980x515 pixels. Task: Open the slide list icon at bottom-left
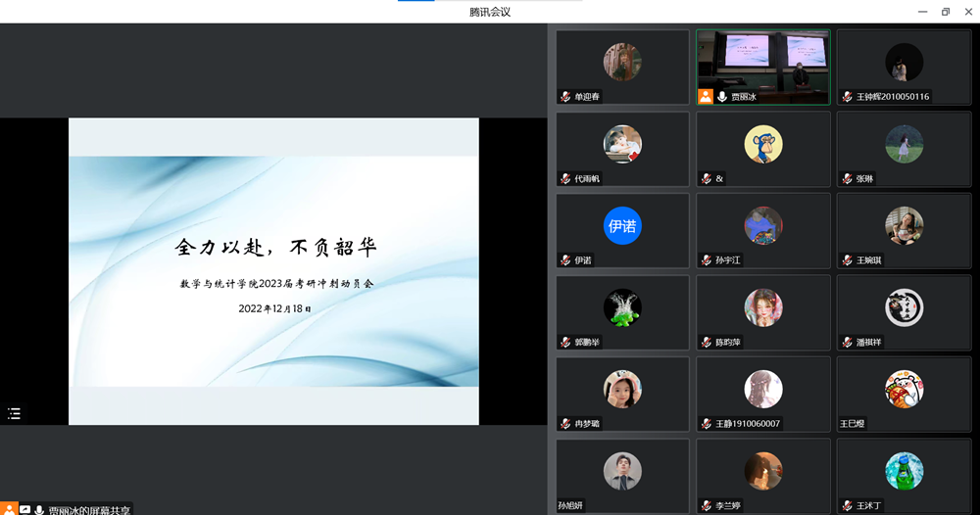[14, 413]
